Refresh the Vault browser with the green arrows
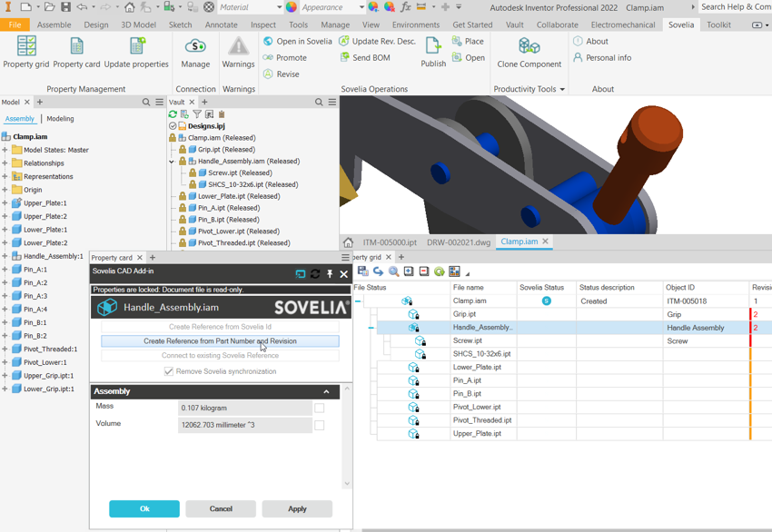 173,114
